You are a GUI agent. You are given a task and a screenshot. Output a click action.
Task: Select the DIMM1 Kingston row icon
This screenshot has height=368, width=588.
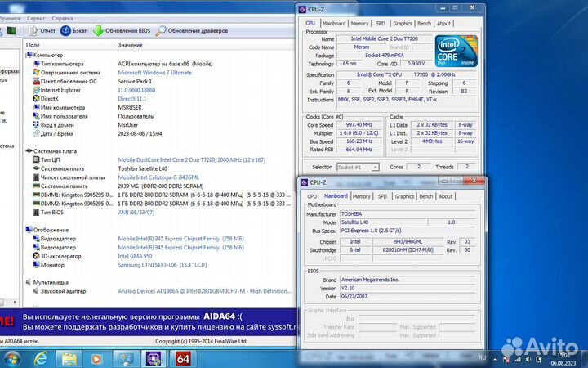click(36, 195)
